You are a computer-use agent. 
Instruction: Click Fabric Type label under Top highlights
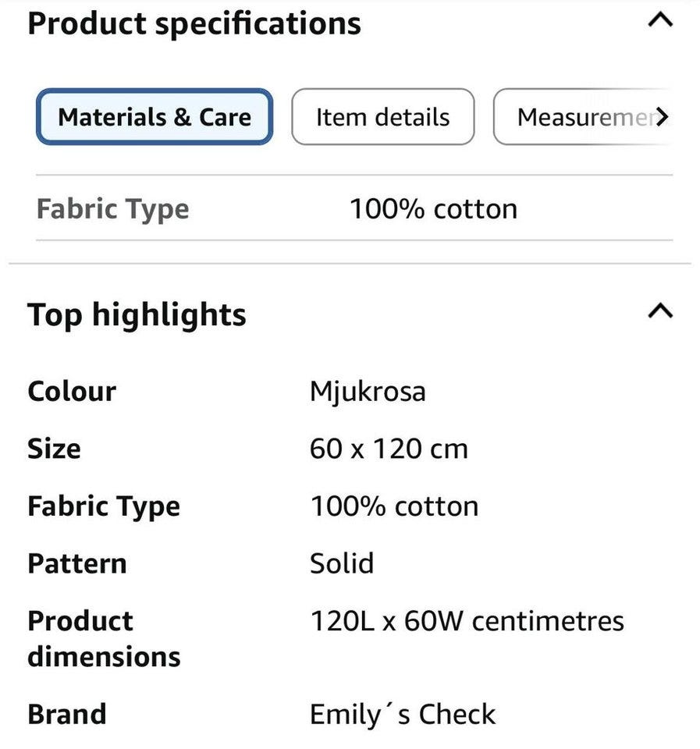click(x=104, y=506)
